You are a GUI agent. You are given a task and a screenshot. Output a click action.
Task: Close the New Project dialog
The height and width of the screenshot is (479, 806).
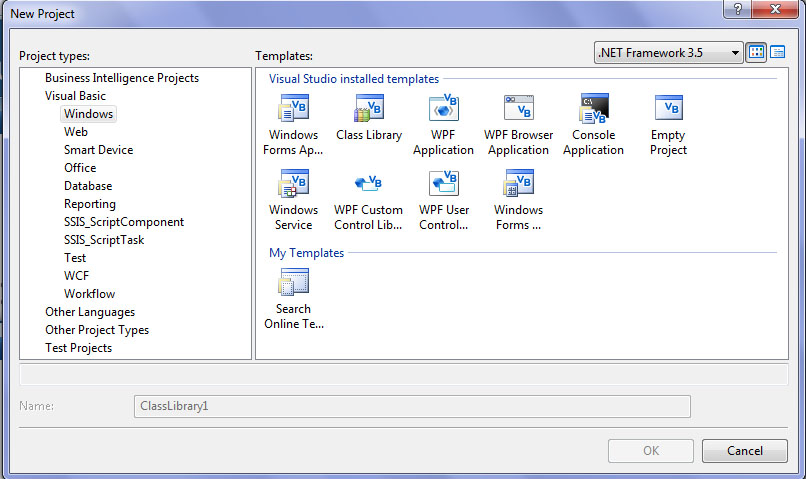[775, 9]
